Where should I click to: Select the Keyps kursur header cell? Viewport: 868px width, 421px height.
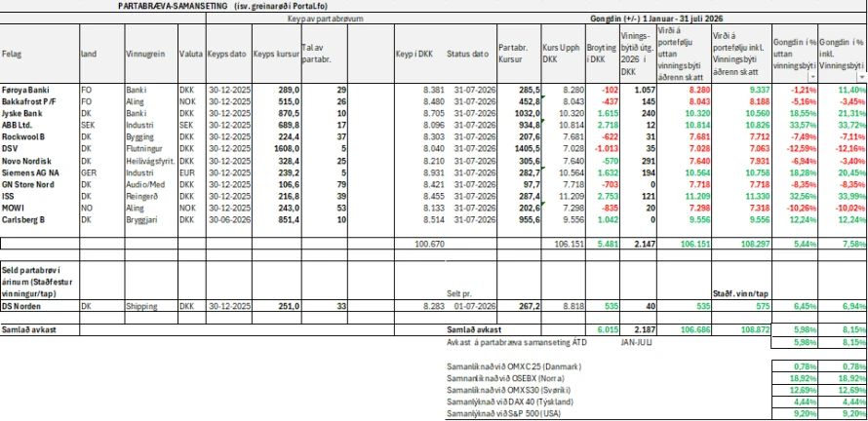click(x=276, y=54)
